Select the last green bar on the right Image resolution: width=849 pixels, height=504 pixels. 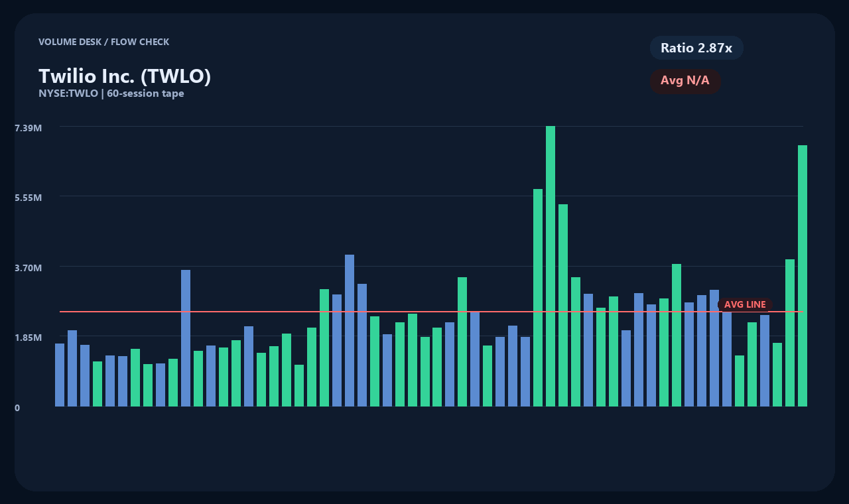pos(803,276)
